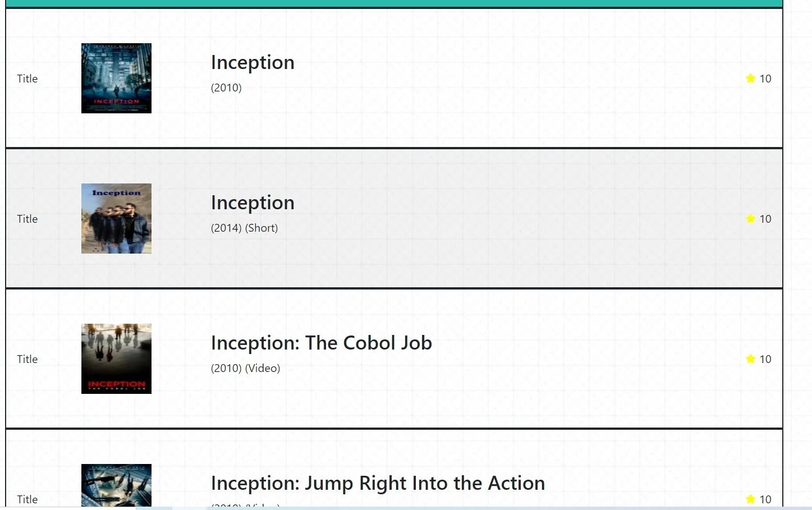Click the "Title" label in the Cobol Job row
The width and height of the screenshot is (812, 510).
pyautogui.click(x=27, y=359)
